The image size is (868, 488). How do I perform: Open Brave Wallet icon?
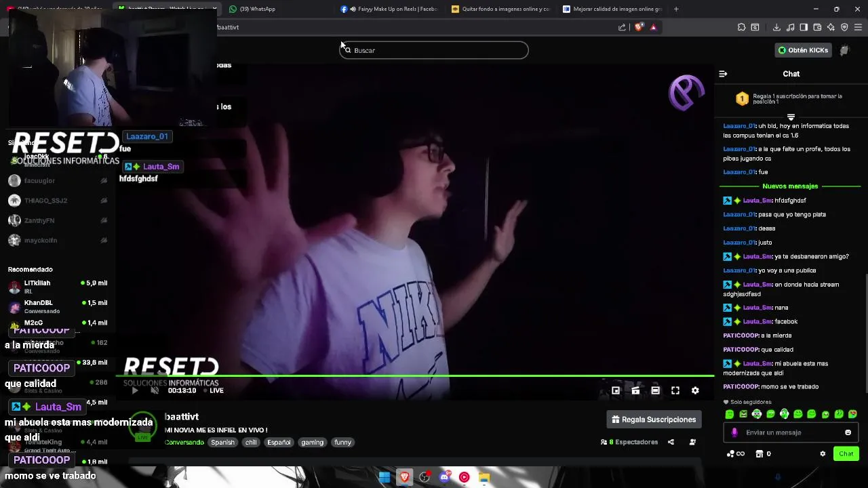point(817,27)
